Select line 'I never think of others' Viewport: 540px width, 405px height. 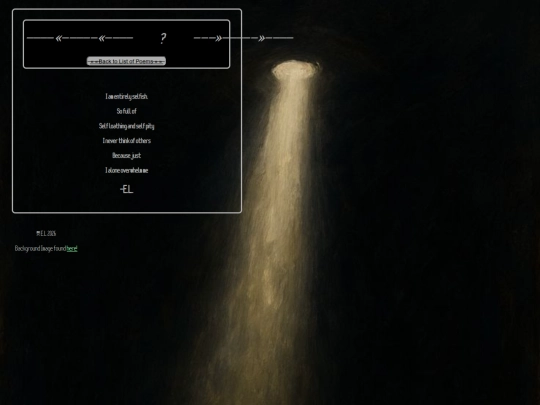pyautogui.click(x=126, y=141)
